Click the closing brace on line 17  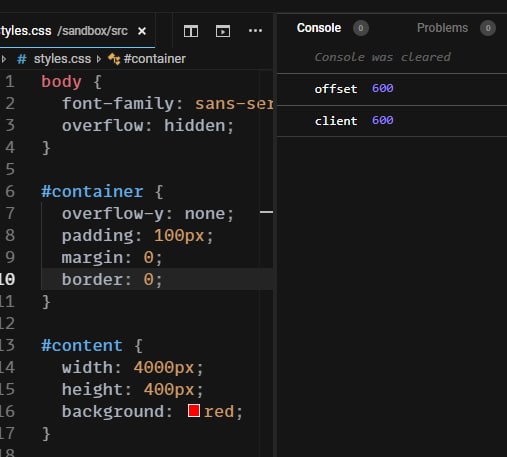[x=46, y=434]
